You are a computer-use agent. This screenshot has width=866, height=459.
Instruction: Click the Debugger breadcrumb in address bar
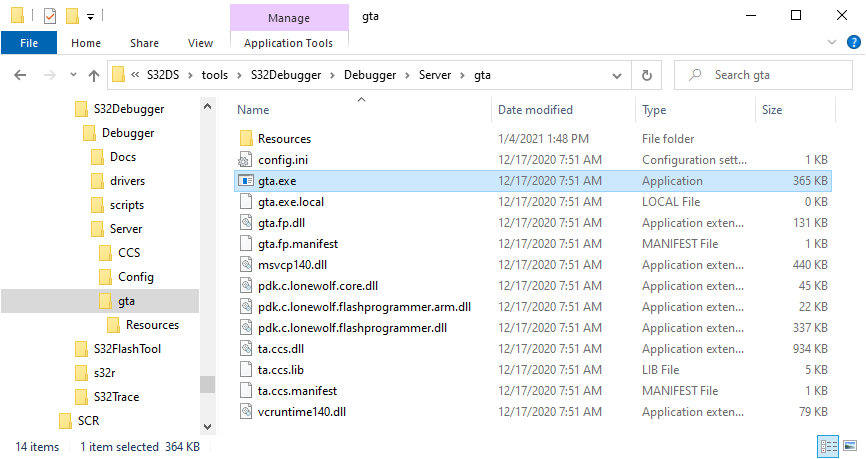(370, 75)
